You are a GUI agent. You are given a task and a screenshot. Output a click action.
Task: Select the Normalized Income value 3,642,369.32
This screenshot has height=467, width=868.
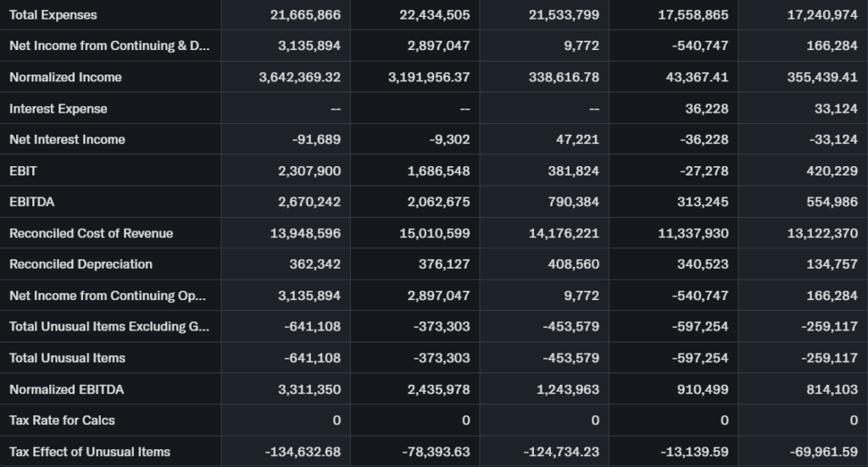(299, 77)
